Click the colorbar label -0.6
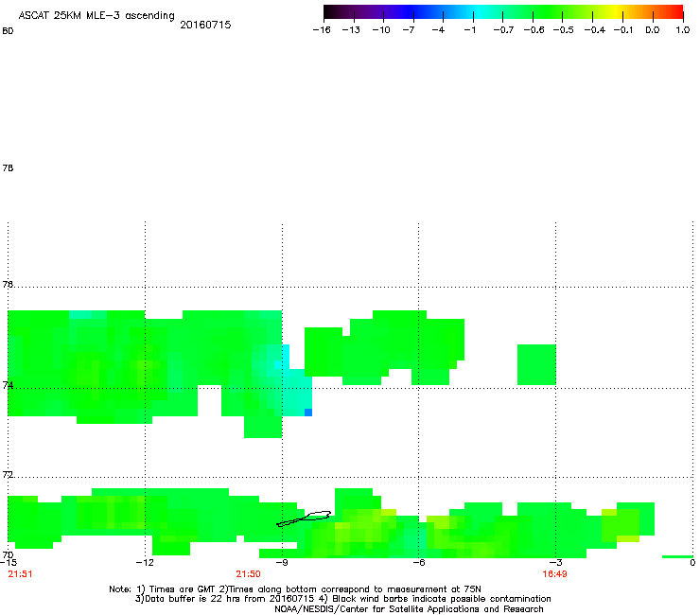Image resolution: width=700 pixels, height=615 pixels. 534,30
